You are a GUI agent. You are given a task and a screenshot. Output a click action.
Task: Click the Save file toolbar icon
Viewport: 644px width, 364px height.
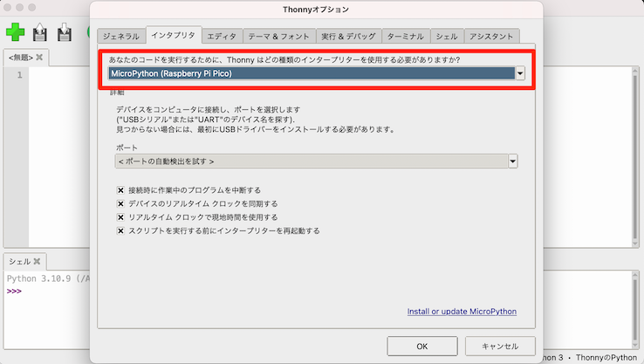[65, 32]
